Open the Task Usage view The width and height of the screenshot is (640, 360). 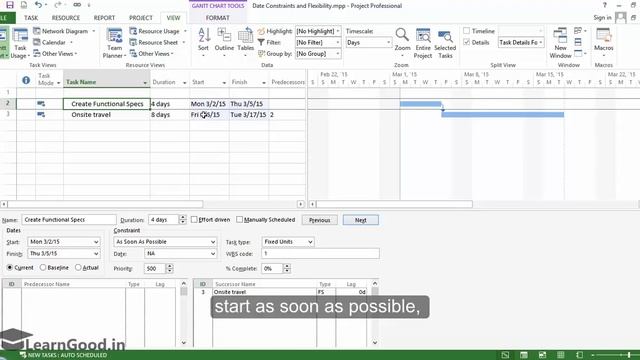click(x=20, y=43)
